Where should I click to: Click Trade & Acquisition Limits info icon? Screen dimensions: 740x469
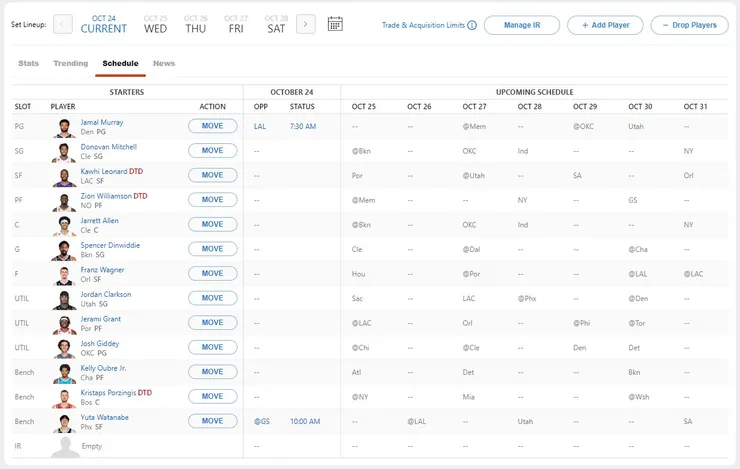[x=472, y=25]
